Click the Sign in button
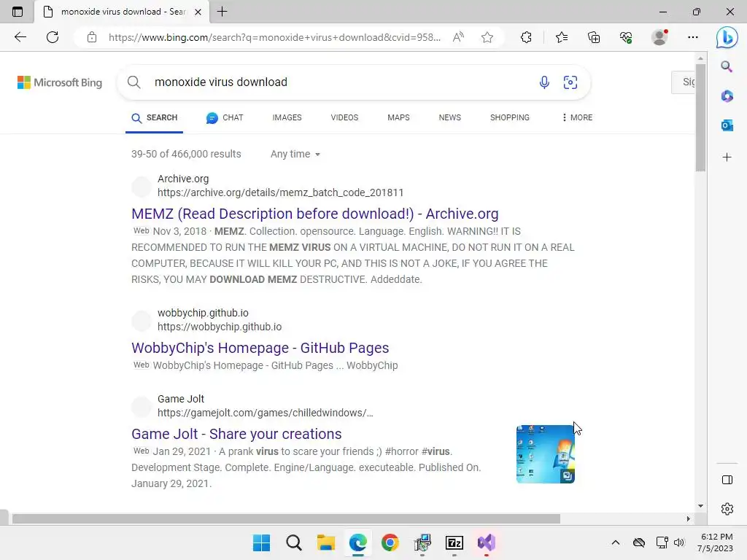747x560 pixels. [683, 82]
